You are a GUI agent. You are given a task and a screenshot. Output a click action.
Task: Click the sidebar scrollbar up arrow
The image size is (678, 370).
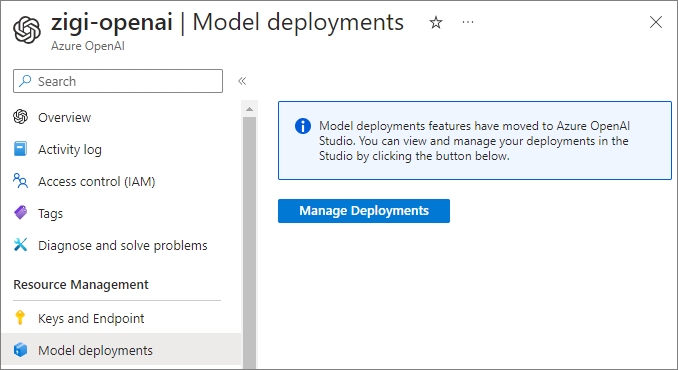[x=249, y=109]
